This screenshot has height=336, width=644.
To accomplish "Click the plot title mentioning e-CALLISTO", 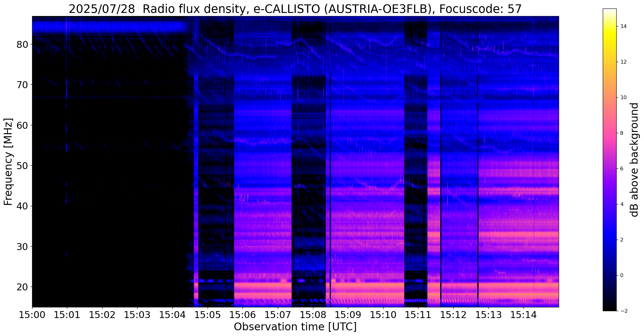I will tap(295, 9).
